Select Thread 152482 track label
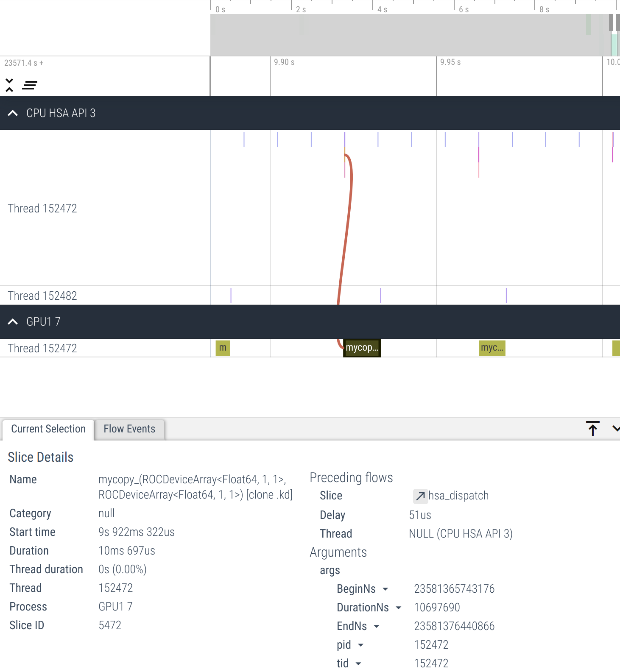This screenshot has height=672, width=620. click(x=42, y=296)
